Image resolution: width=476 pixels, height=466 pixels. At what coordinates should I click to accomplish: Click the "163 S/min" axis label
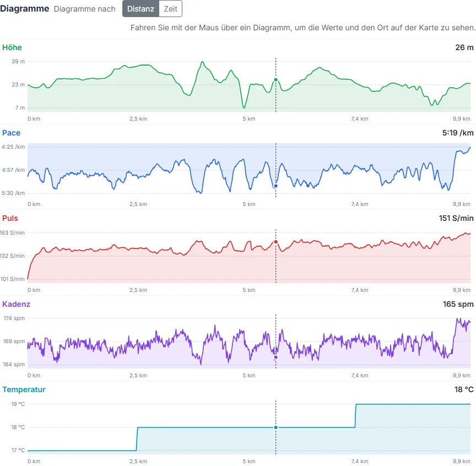pos(13,232)
